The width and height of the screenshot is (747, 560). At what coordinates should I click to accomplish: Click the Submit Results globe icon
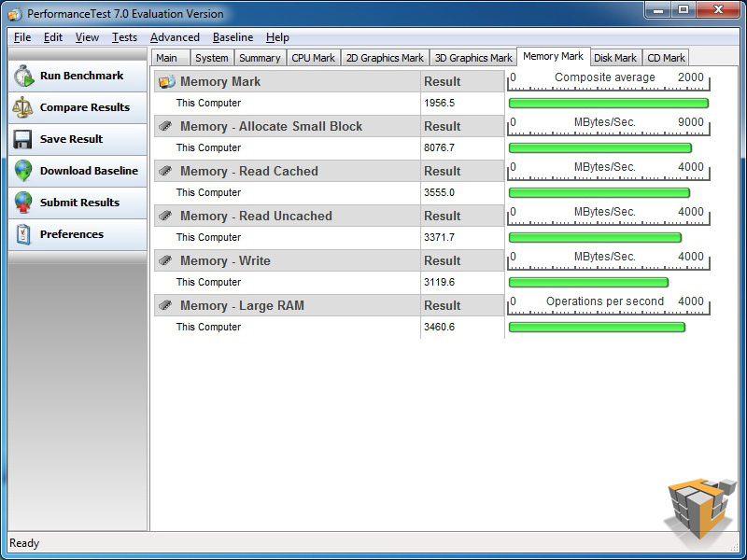coord(22,203)
